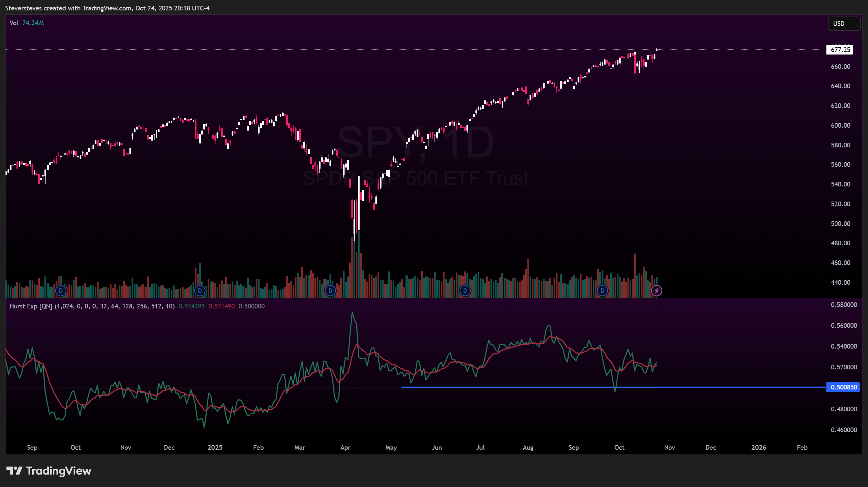Open the USD currency selector

click(x=844, y=24)
